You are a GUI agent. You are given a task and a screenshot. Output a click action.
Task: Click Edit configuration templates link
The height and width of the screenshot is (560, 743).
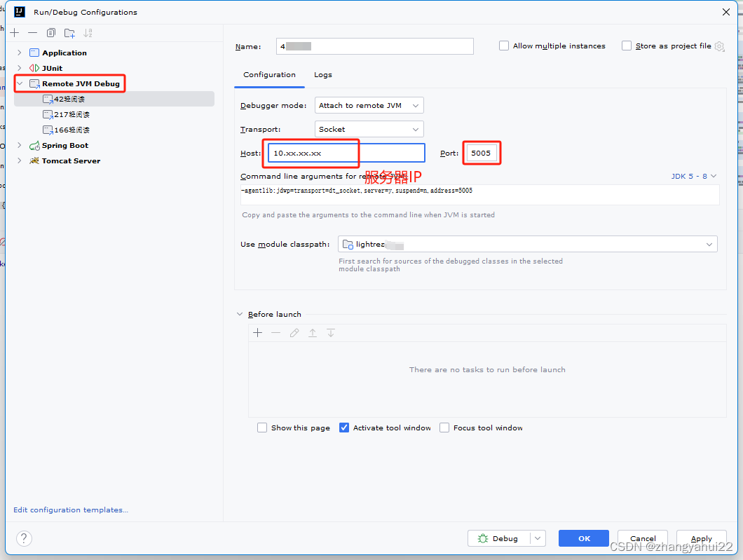pyautogui.click(x=70, y=510)
